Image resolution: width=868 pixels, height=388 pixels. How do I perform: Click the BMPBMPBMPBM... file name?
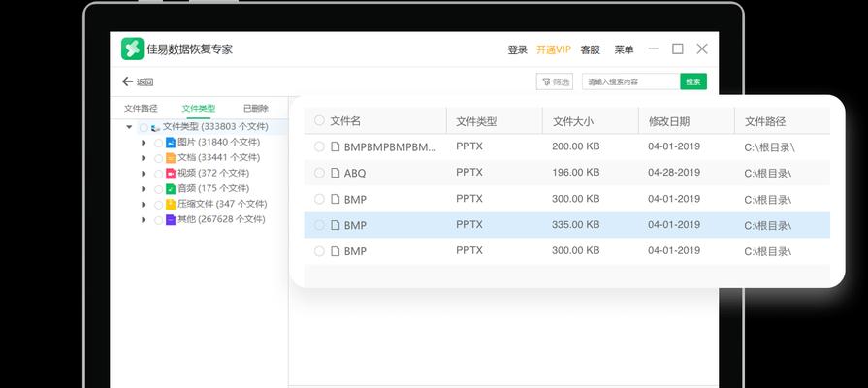click(390, 147)
